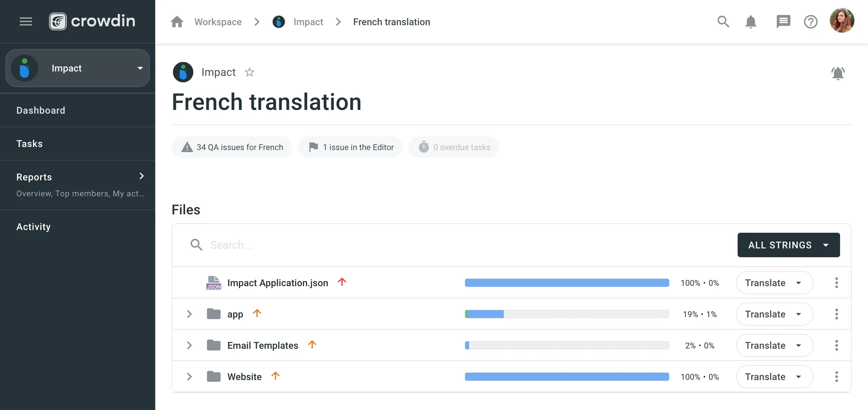Open notifications bell in top bar
Image resolution: width=868 pixels, height=410 pixels.
tap(751, 22)
